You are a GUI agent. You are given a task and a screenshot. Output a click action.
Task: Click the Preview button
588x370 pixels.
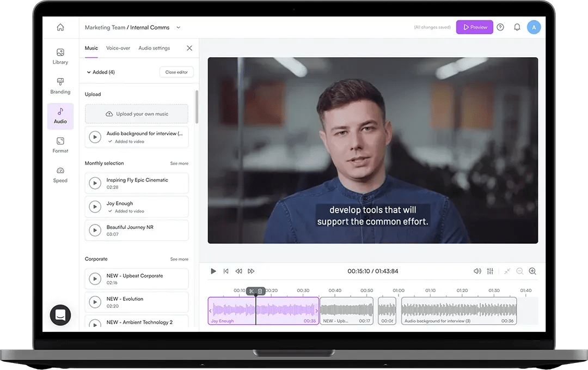(474, 27)
